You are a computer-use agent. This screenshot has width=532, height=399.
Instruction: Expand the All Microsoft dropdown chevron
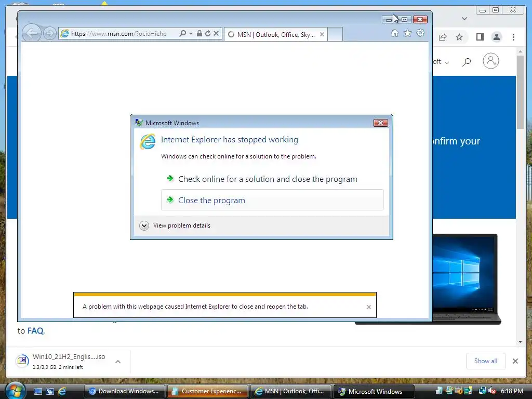[446, 62]
